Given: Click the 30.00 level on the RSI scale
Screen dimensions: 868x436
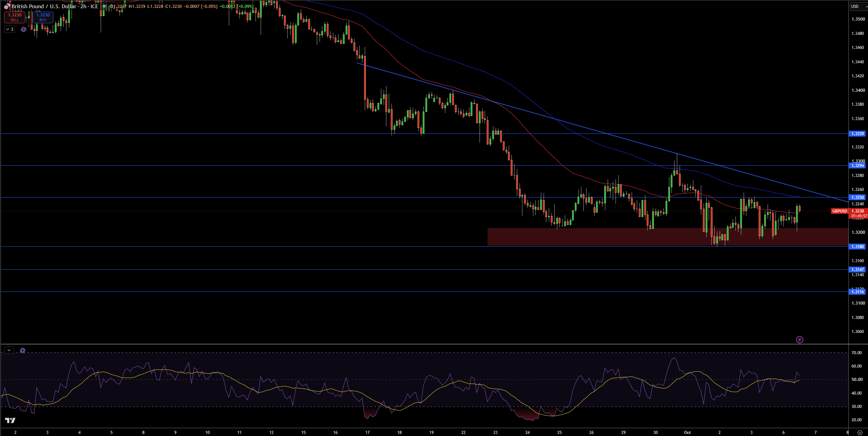Looking at the screenshot, I should [857, 407].
